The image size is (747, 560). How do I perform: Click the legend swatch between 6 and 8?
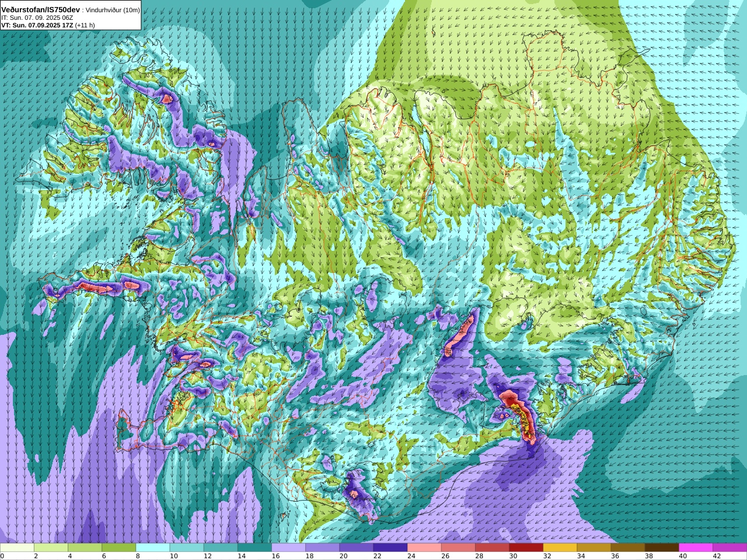point(118,548)
